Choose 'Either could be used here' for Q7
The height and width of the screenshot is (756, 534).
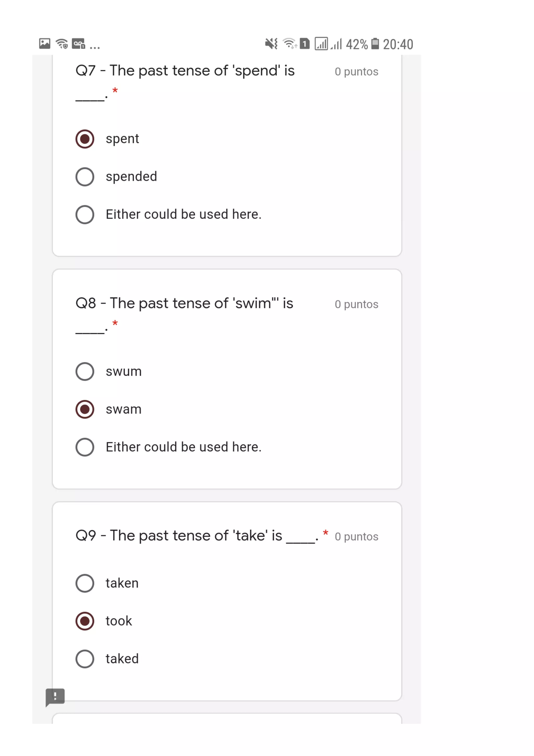coord(85,215)
